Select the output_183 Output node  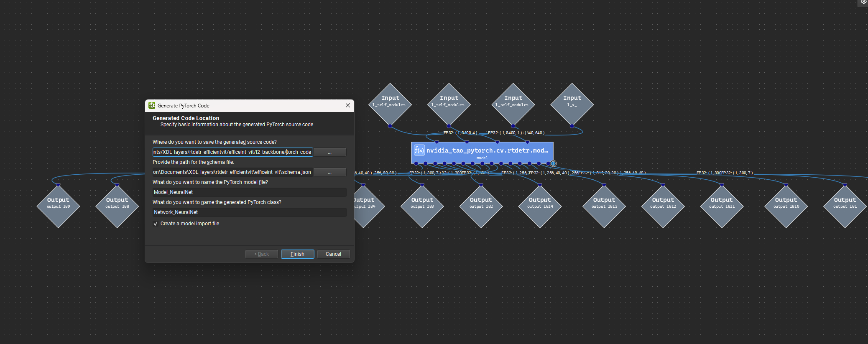pos(422,206)
